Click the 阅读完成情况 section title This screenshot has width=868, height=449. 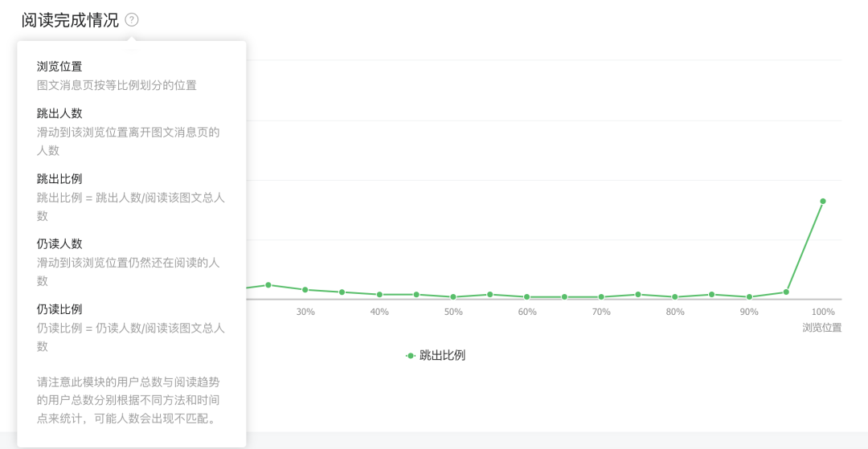tap(70, 20)
